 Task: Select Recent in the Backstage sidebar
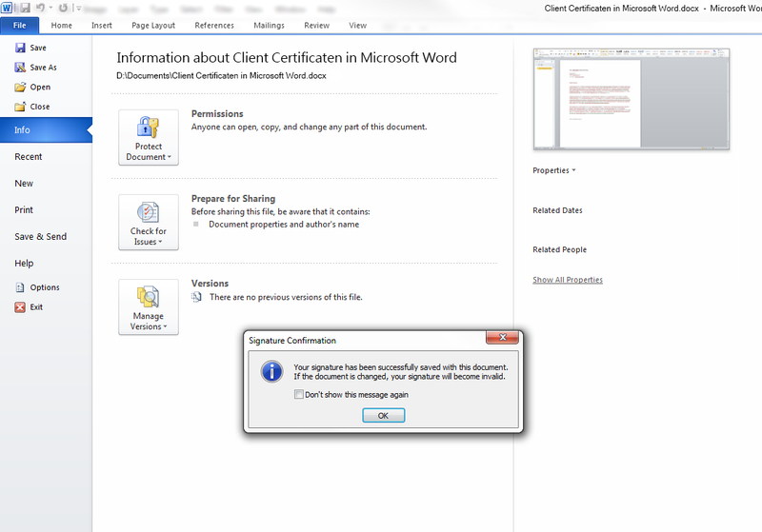click(x=29, y=157)
